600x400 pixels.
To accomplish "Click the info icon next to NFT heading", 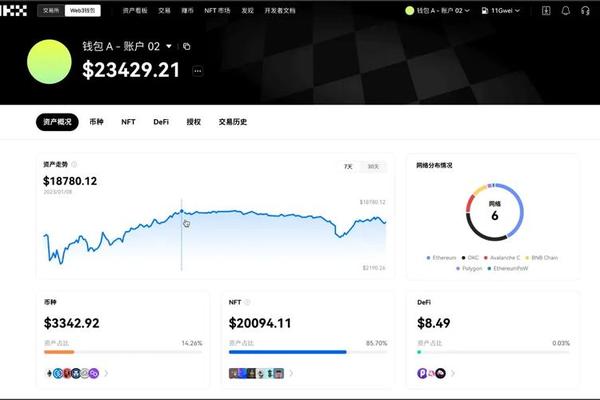I will coord(247,302).
